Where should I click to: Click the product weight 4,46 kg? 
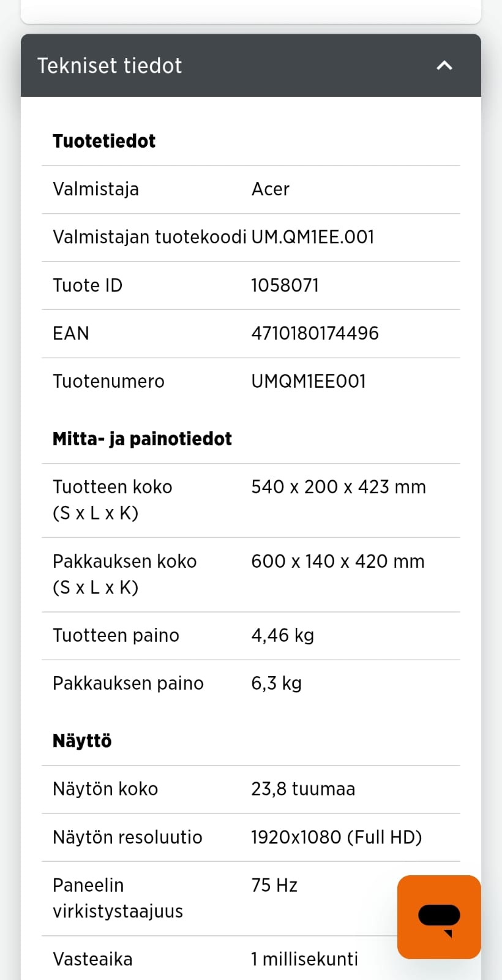tap(282, 635)
